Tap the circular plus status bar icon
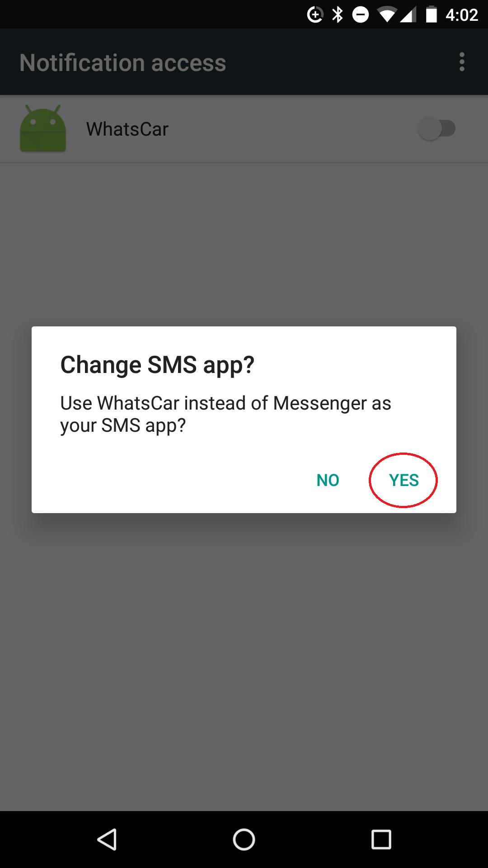488x868 pixels. [315, 15]
